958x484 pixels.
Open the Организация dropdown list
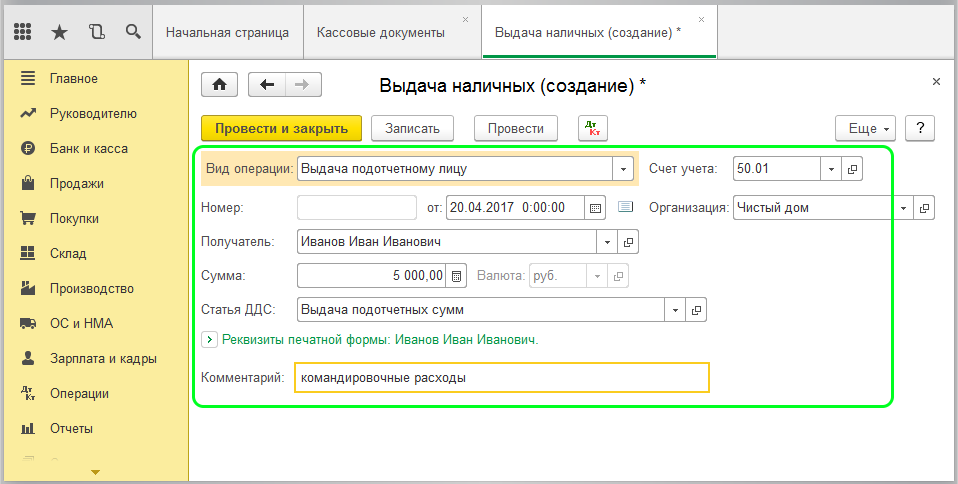903,208
